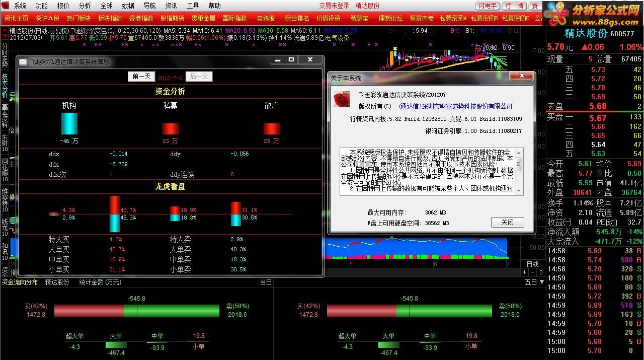The image size is (644, 360).
Task: Open the 数据 menu
Action: point(128,6)
